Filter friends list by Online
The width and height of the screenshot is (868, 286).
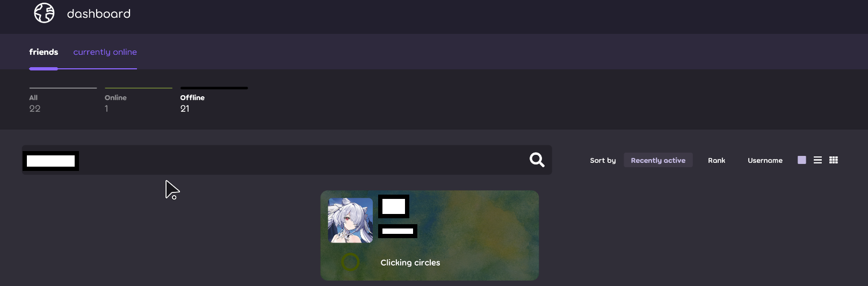[139, 101]
